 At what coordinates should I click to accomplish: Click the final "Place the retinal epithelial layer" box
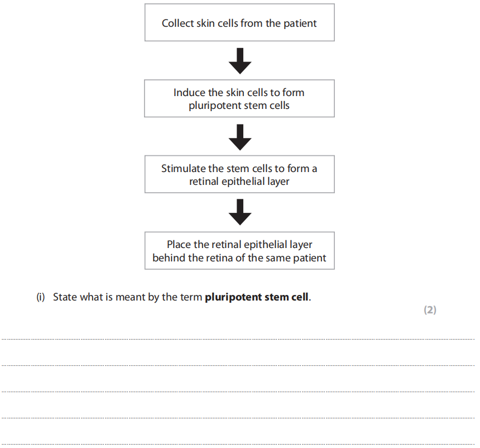tap(239, 251)
